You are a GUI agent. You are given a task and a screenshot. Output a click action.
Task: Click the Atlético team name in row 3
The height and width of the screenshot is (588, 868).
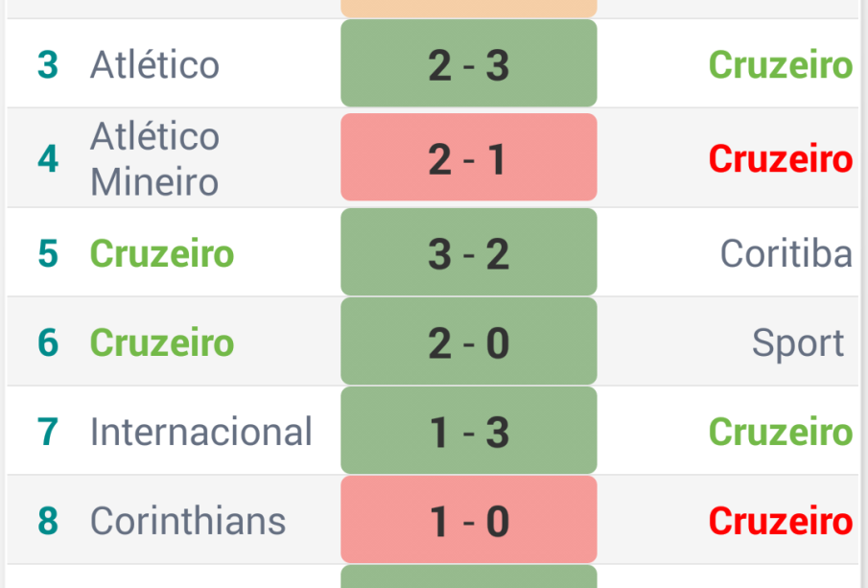click(154, 65)
